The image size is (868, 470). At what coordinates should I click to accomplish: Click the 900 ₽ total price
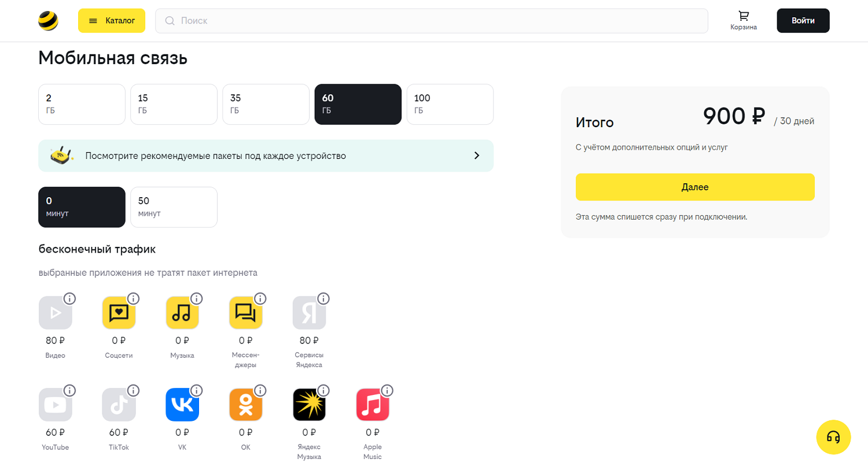[734, 116]
